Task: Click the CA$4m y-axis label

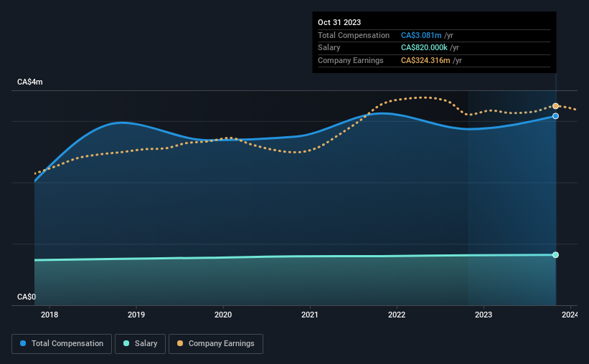Action: [x=30, y=82]
